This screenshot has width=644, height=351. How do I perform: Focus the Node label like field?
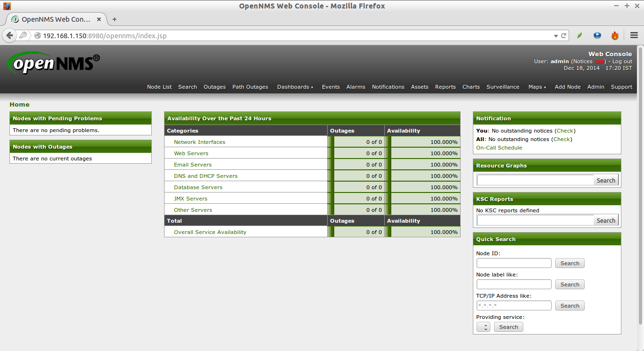514,284
